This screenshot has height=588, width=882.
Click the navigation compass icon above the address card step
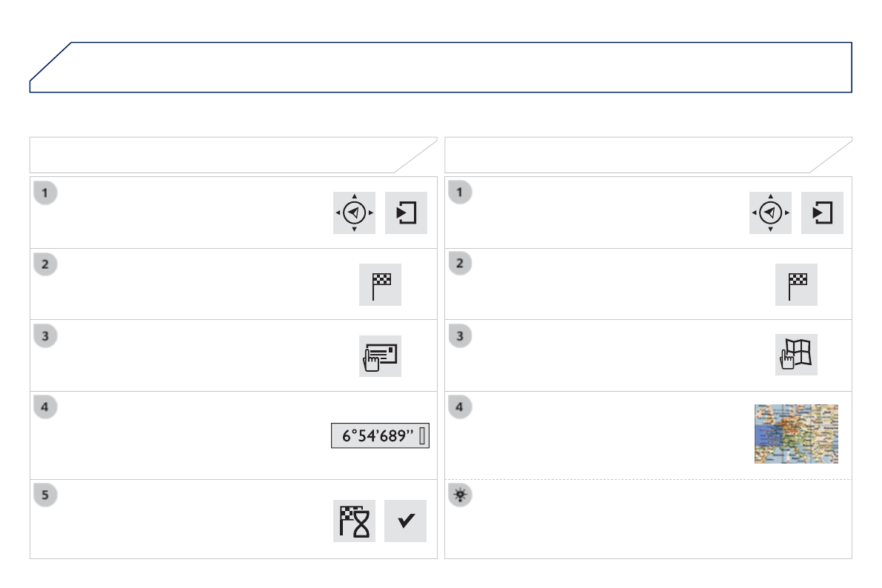[354, 213]
